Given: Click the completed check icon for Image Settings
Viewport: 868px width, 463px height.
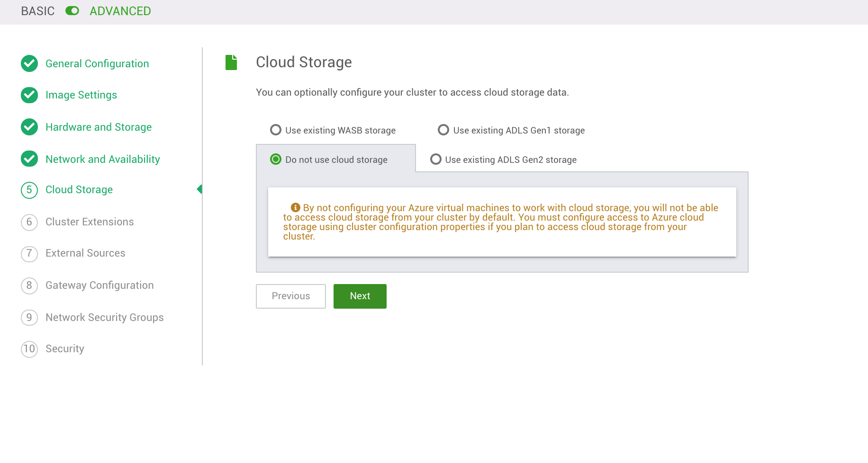Looking at the screenshot, I should (x=29, y=95).
